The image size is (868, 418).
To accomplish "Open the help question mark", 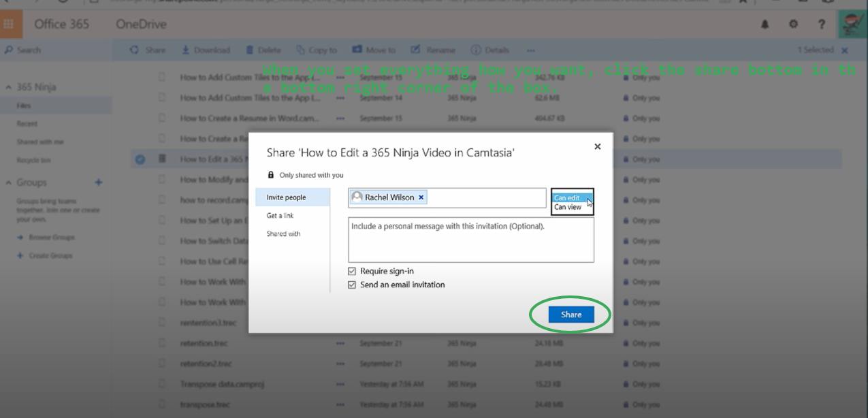I will (x=822, y=25).
